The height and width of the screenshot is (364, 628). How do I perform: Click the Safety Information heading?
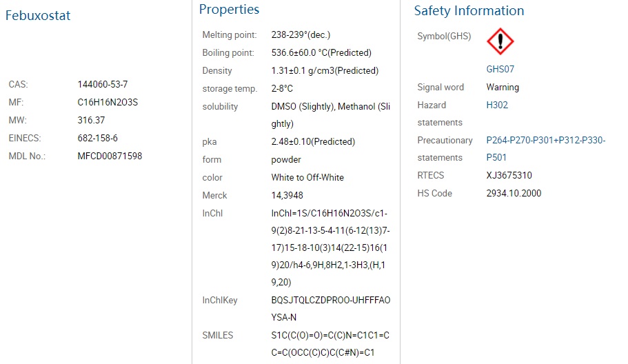click(x=469, y=11)
